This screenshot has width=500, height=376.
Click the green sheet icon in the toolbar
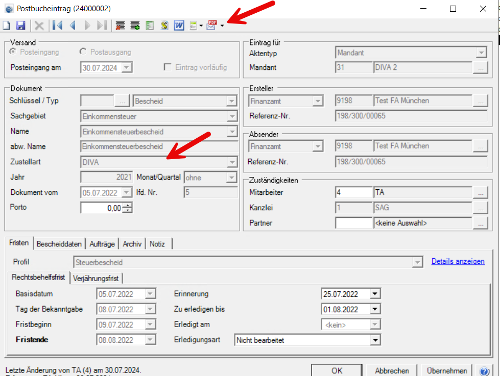pos(150,26)
